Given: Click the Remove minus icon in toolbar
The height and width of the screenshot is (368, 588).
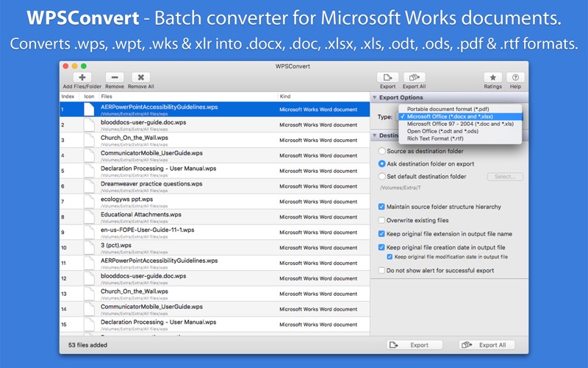Looking at the screenshot, I should (115, 77).
